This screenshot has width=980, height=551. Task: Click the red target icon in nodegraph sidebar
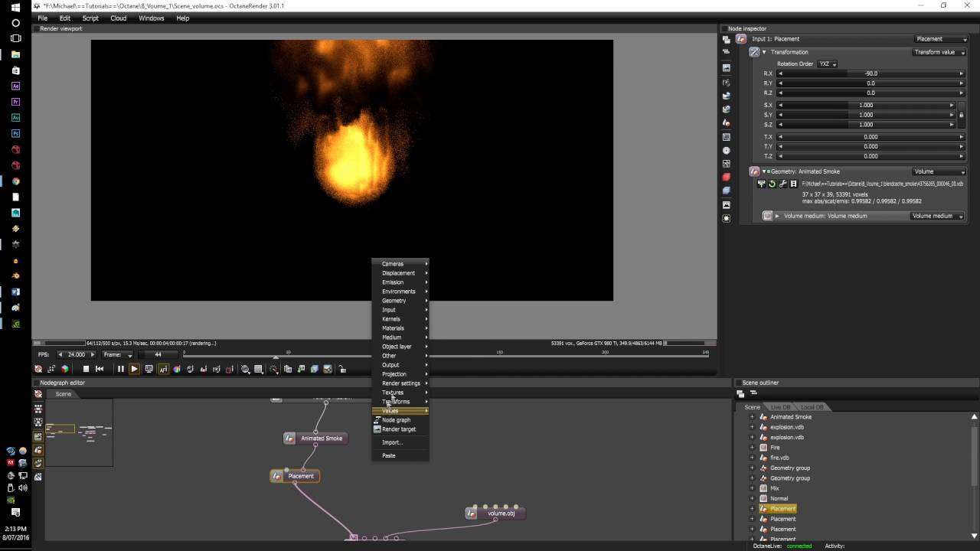pyautogui.click(x=38, y=394)
